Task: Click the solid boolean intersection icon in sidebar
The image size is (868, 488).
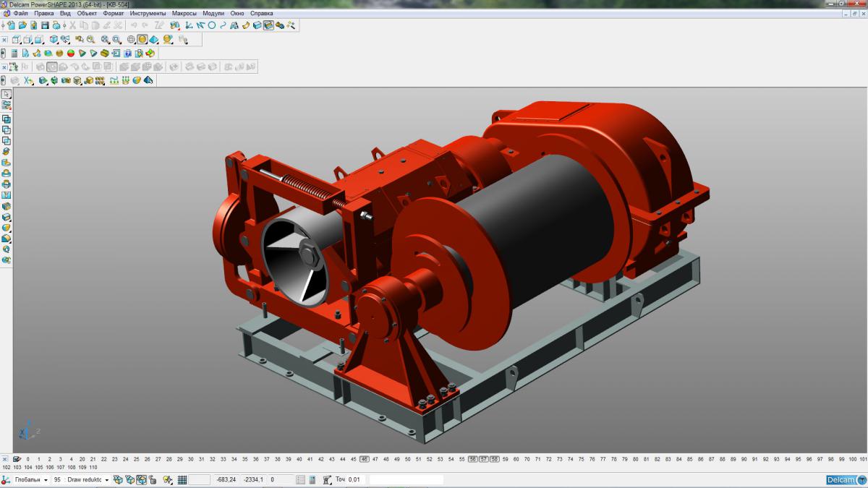Action: [7, 140]
